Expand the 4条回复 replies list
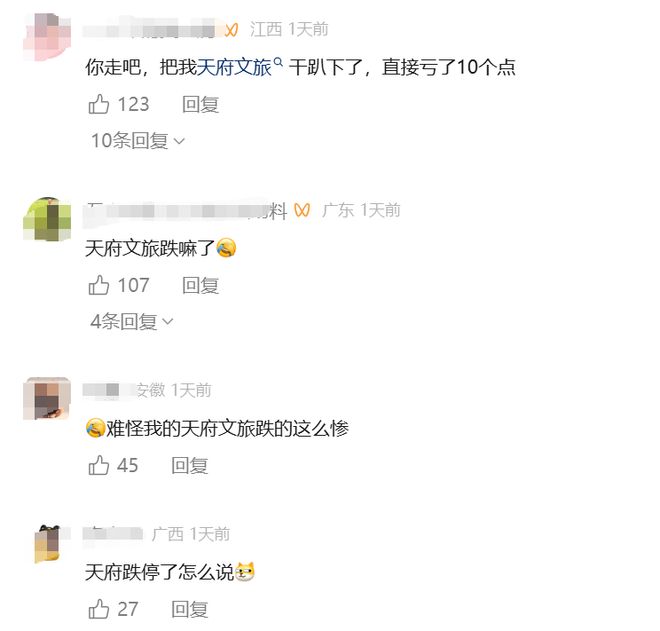 pos(132,321)
